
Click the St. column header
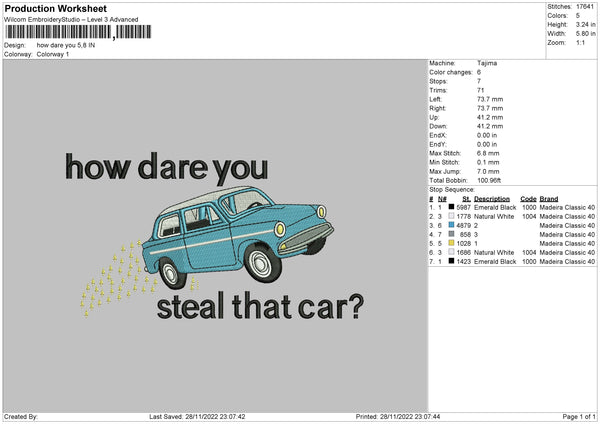[x=466, y=198]
